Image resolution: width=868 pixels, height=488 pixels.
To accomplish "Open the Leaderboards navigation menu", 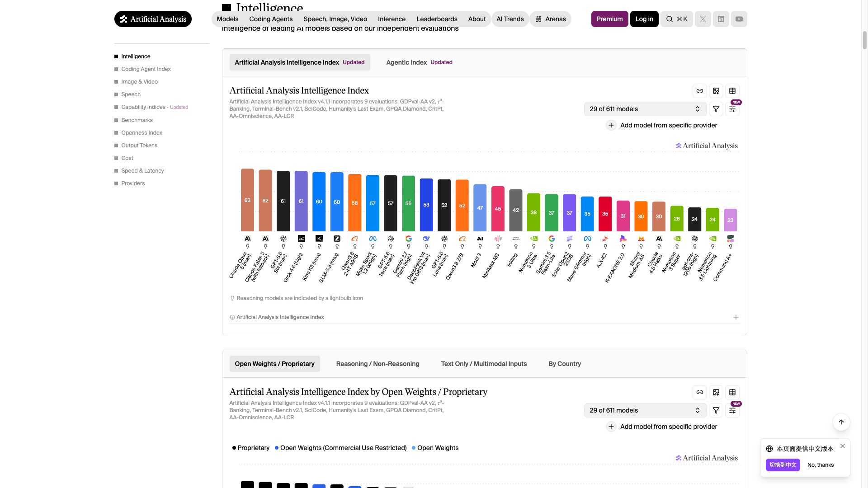I will click(x=437, y=19).
